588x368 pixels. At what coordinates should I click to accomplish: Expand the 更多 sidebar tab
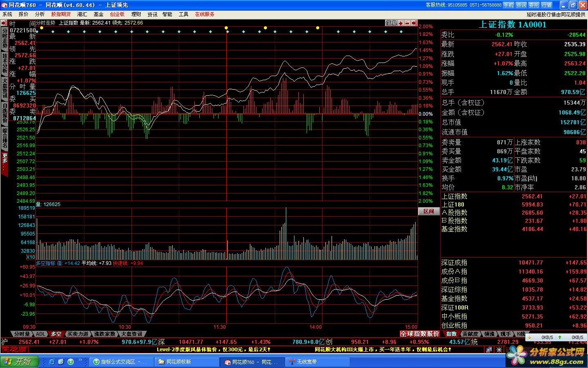click(x=4, y=164)
